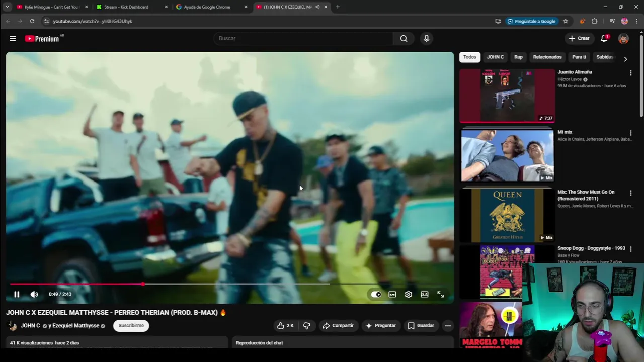The image size is (644, 362).
Task: Switch to Ayuda de Google Chrome tab
Action: coord(211,7)
